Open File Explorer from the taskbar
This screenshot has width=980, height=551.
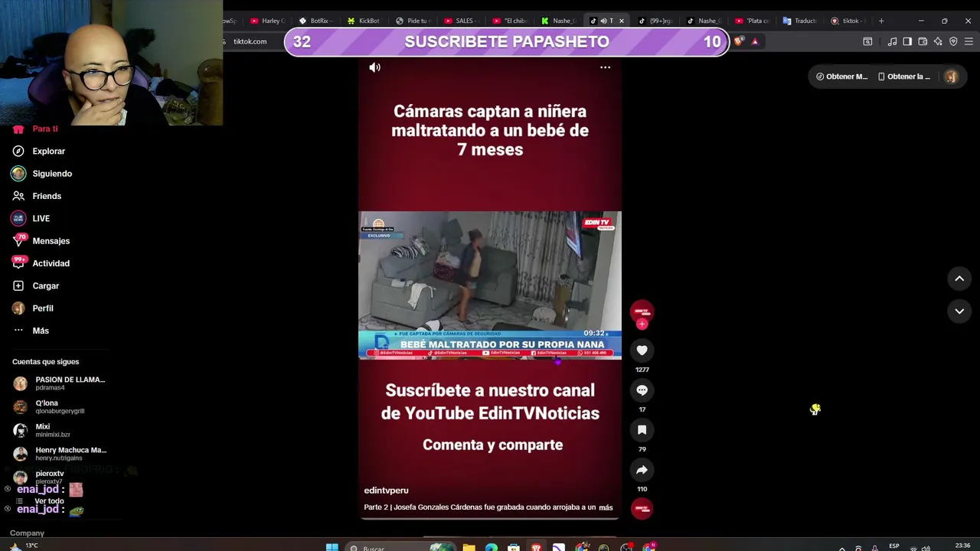469,546
